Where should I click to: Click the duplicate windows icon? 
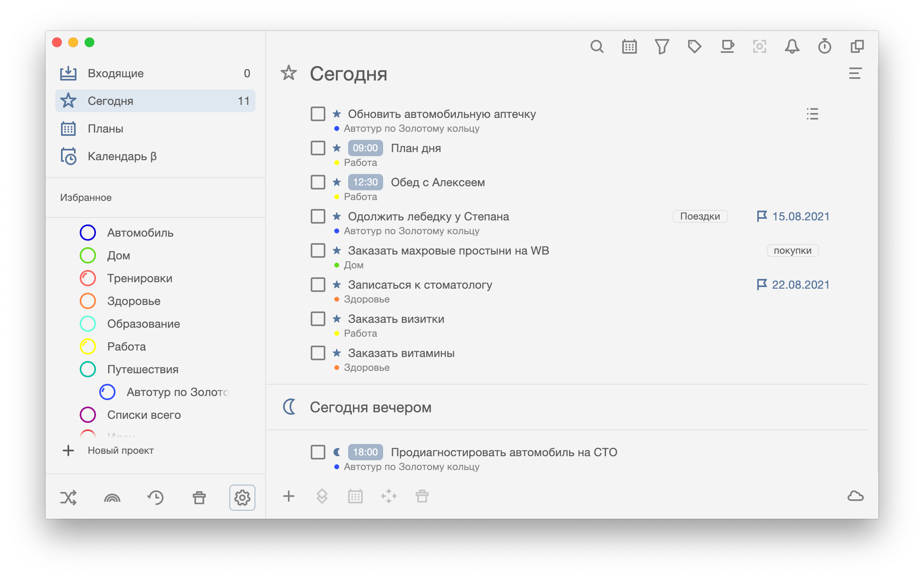857,47
